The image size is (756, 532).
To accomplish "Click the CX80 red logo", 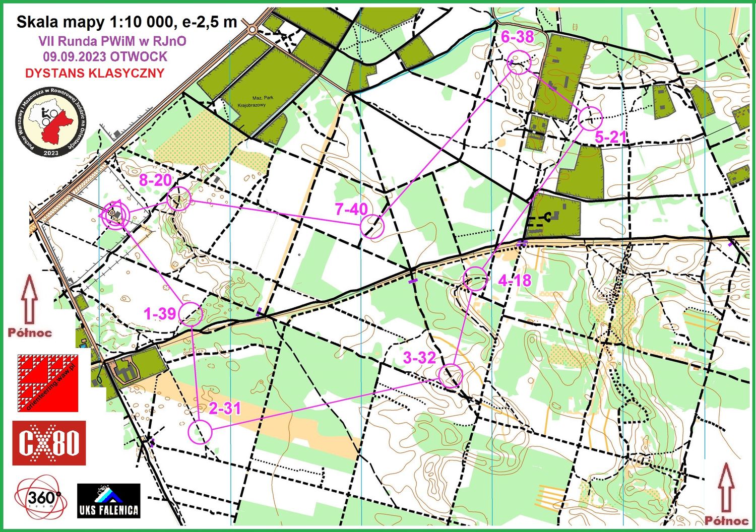I will (49, 443).
